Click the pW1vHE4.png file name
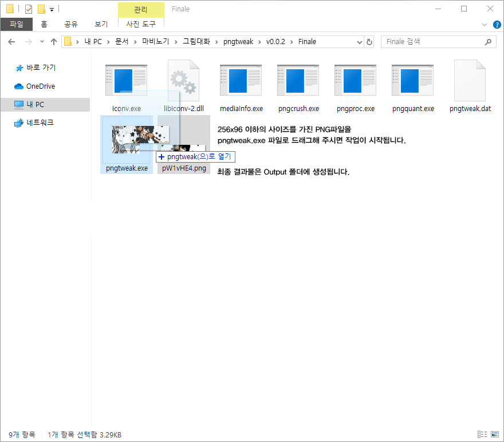This screenshot has width=504, height=442. pos(184,168)
